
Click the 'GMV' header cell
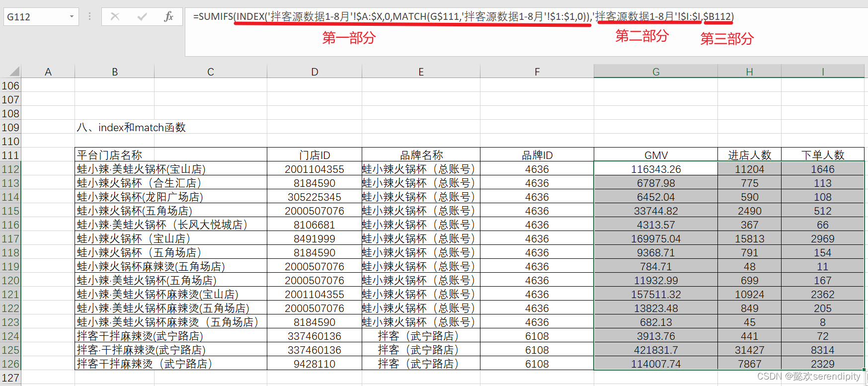(656, 155)
